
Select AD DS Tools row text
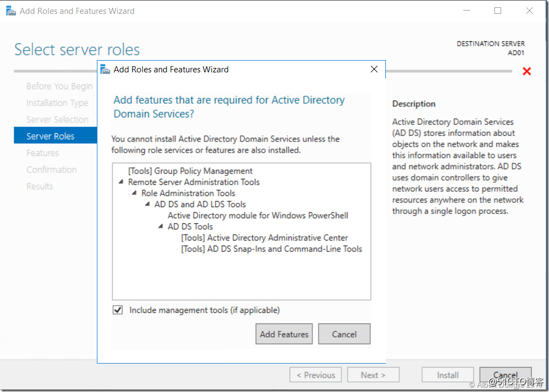(x=190, y=227)
